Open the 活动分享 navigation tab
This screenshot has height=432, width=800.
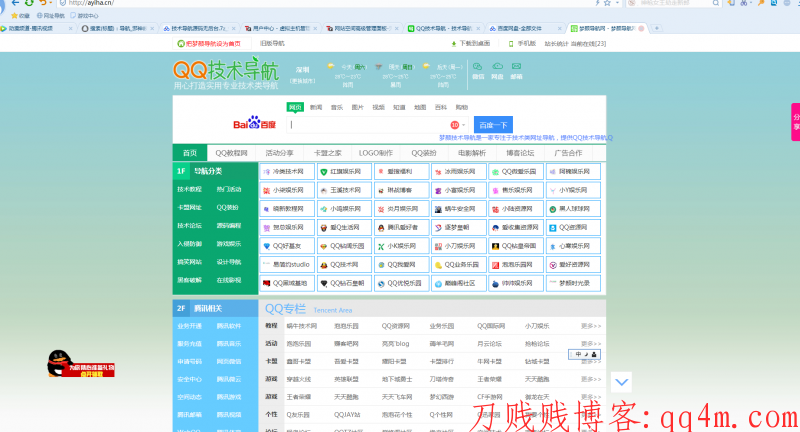(279, 153)
